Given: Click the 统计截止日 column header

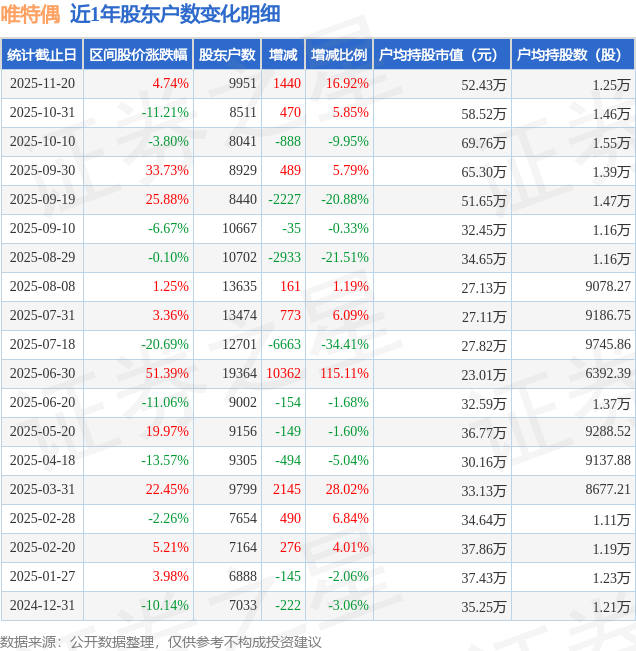Looking at the screenshot, I should tap(42, 54).
